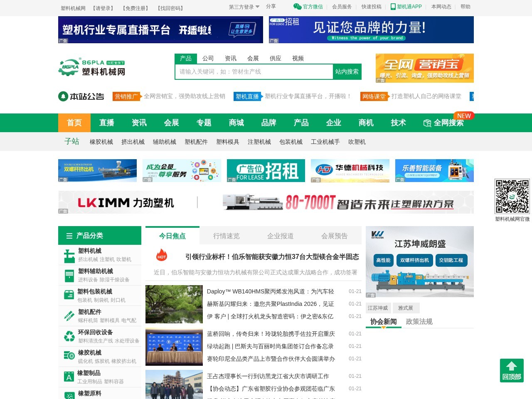Switch to the 行情速览 news tab
532x399 pixels.
[x=227, y=236]
